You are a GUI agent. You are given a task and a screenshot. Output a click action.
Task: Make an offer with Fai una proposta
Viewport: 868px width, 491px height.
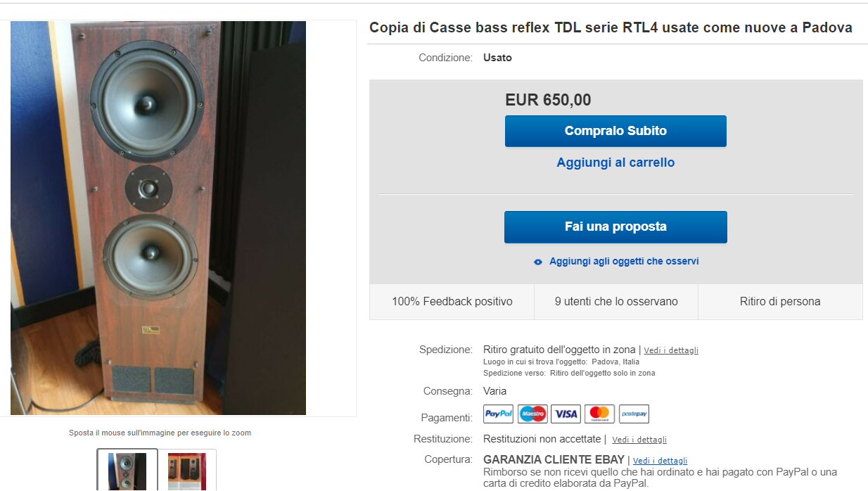615,227
